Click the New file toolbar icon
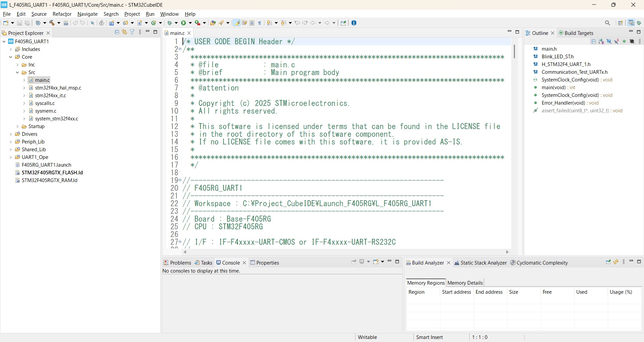 6,23
